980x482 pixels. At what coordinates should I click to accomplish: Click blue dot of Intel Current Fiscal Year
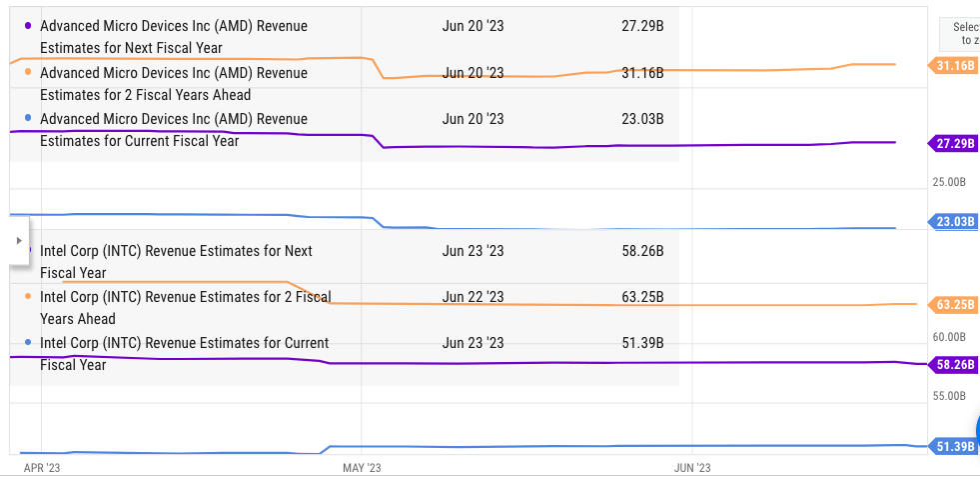[x=28, y=342]
